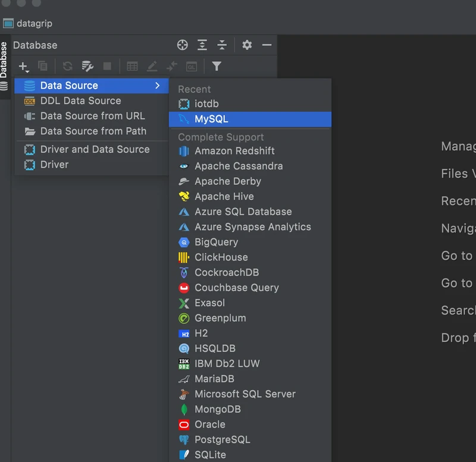Choose Data Source from Path

[x=92, y=131]
